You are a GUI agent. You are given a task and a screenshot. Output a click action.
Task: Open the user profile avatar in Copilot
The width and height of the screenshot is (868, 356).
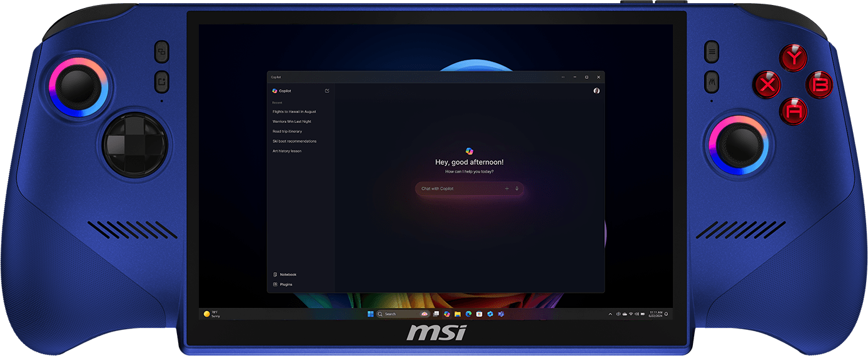click(597, 91)
